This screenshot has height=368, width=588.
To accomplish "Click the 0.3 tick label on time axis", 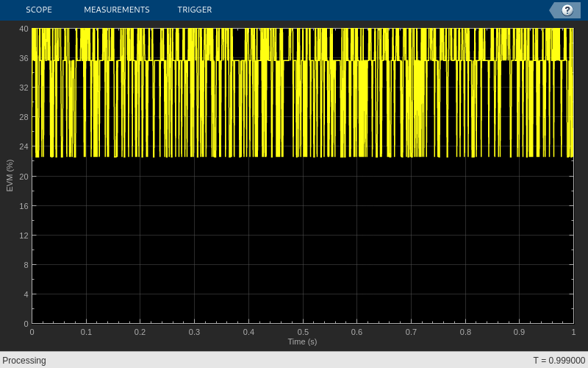I will coord(194,332).
